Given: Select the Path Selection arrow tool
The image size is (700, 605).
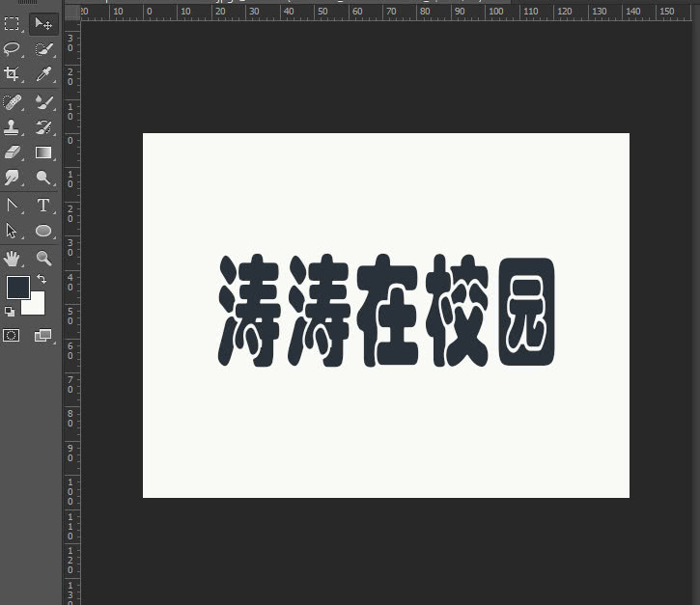Looking at the screenshot, I should pyautogui.click(x=12, y=231).
